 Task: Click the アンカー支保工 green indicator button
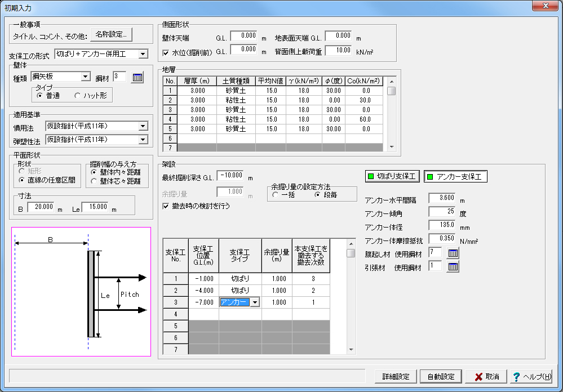coord(455,177)
